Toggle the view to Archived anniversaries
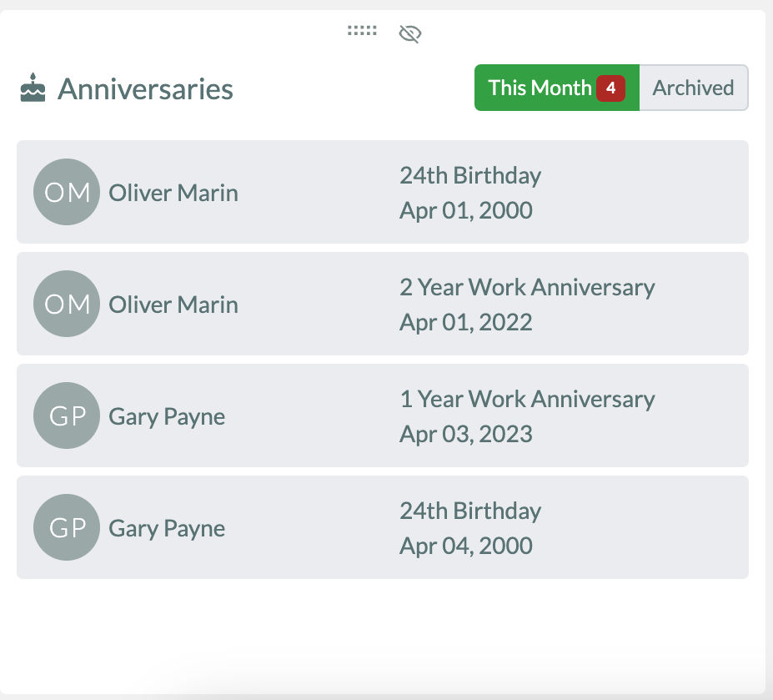773x700 pixels. coord(693,87)
